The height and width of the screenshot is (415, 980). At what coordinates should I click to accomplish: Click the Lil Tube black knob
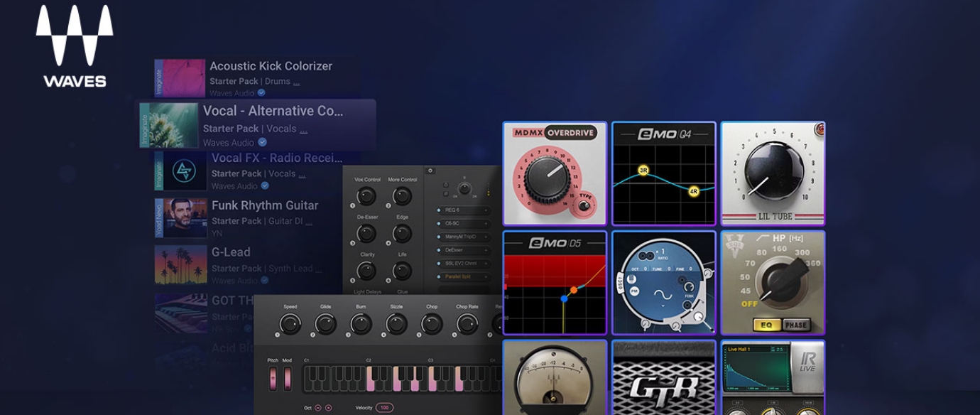point(773,171)
